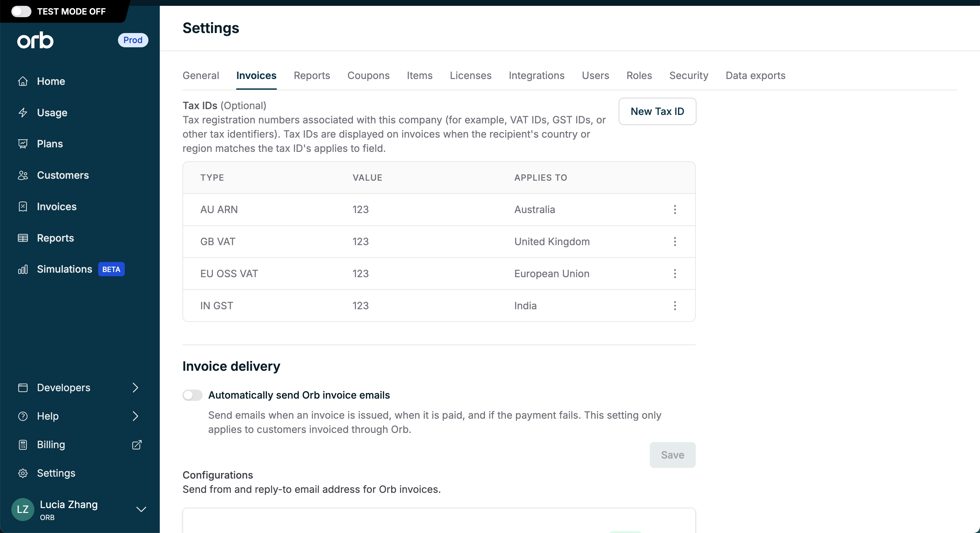Open the Security tab
This screenshot has height=533, width=980.
689,75
